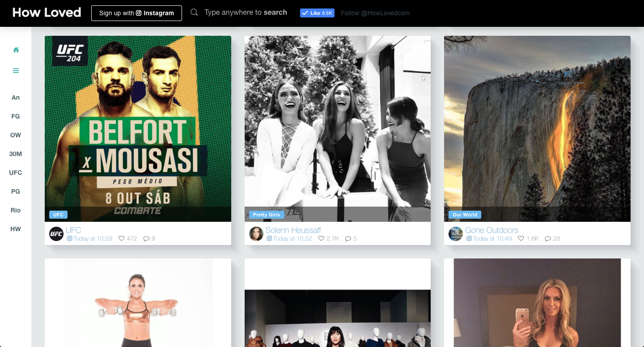Open the black-and-white three women photo
This screenshot has height=347, width=644.
pyautogui.click(x=338, y=129)
